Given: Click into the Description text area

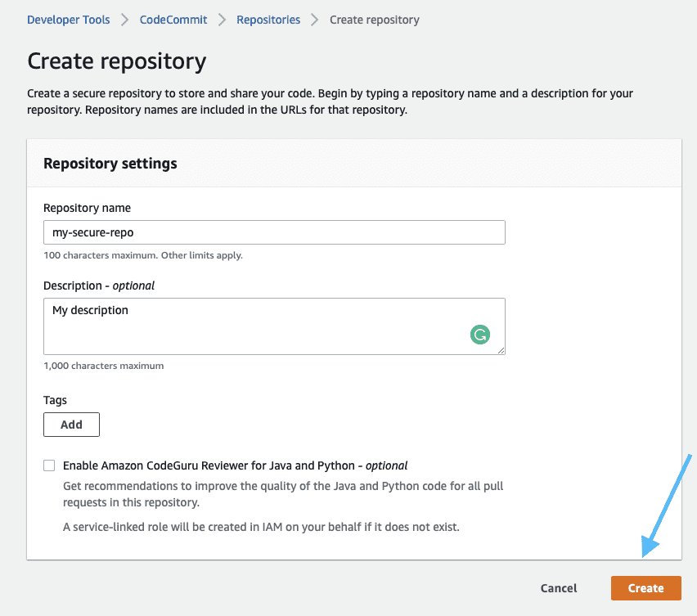Looking at the screenshot, I should (x=274, y=326).
